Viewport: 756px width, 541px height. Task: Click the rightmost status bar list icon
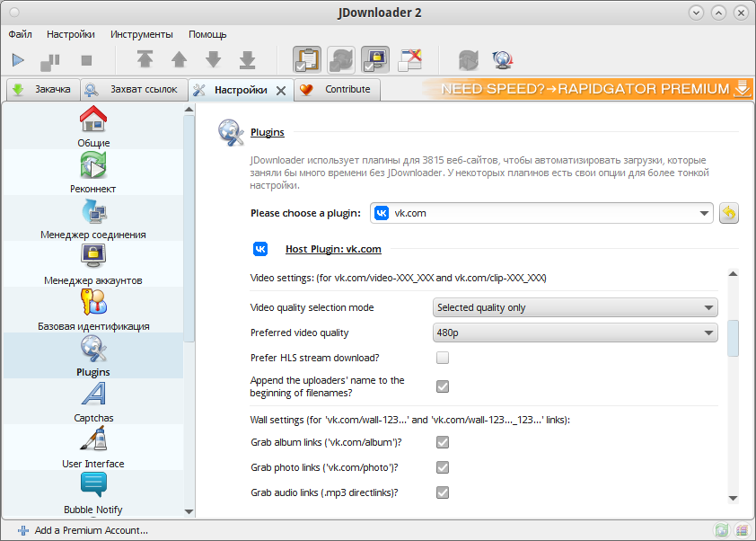(x=742, y=530)
